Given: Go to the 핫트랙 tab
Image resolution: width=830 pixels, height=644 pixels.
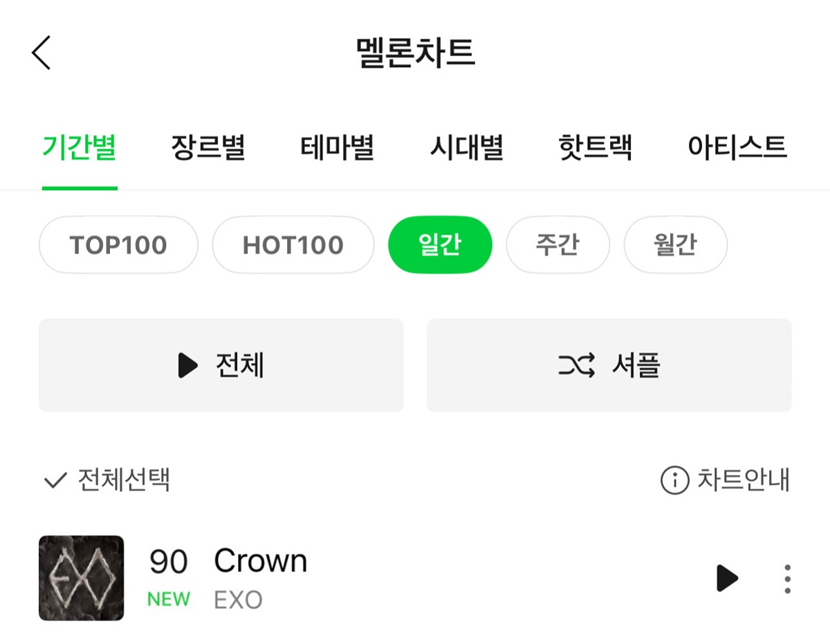Looking at the screenshot, I should tap(595, 147).
